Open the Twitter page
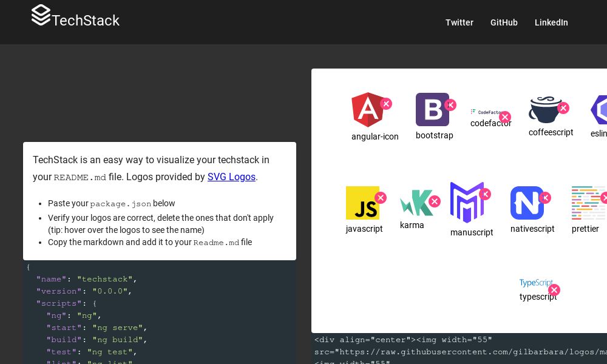607x364 pixels. tap(459, 22)
